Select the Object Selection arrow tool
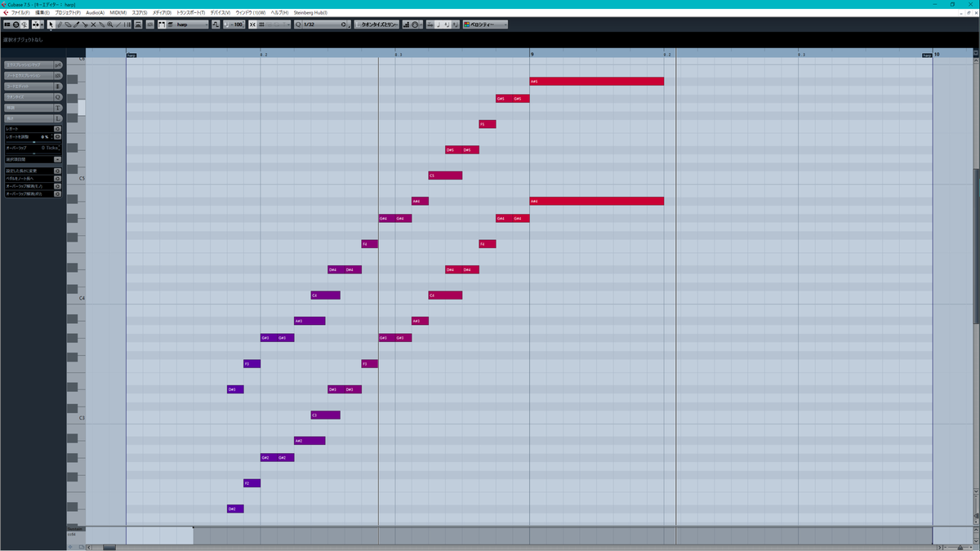Screen dimensions: 980x551 51,24
